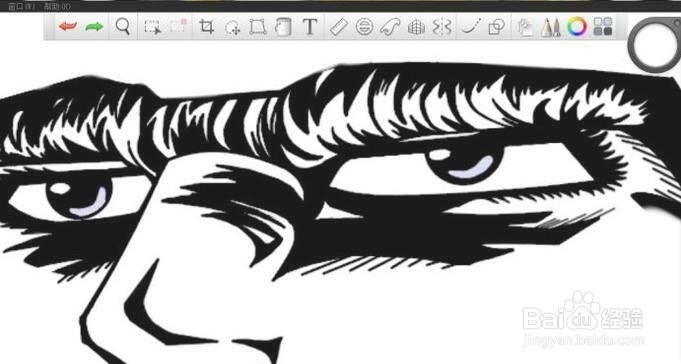
Task: Open the 帮助 menu
Action: tap(56, 7)
